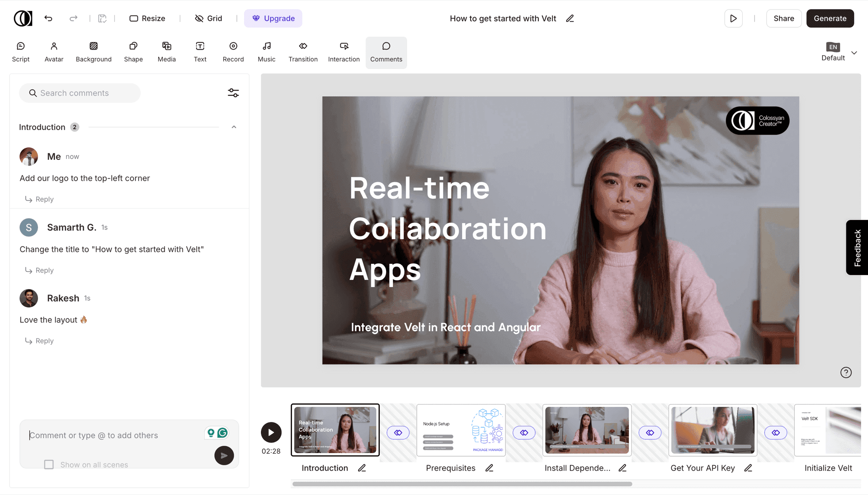Image resolution: width=868 pixels, height=495 pixels.
Task: Click the Share button
Action: coord(783,19)
